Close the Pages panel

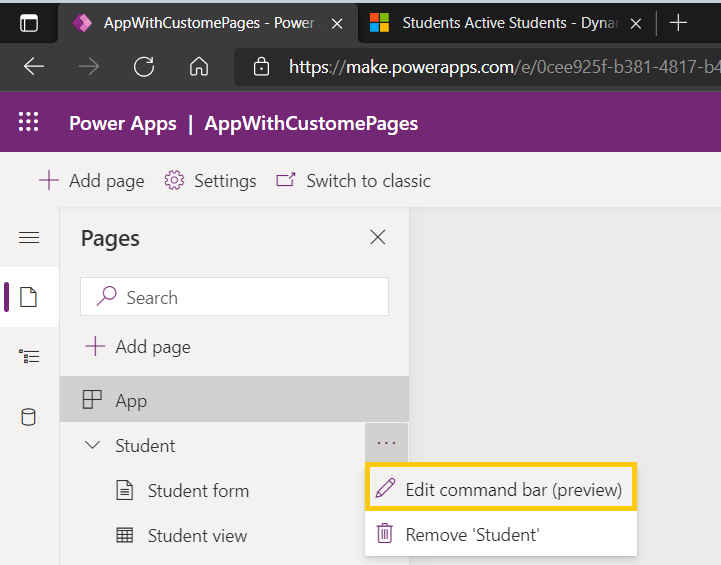click(x=378, y=238)
